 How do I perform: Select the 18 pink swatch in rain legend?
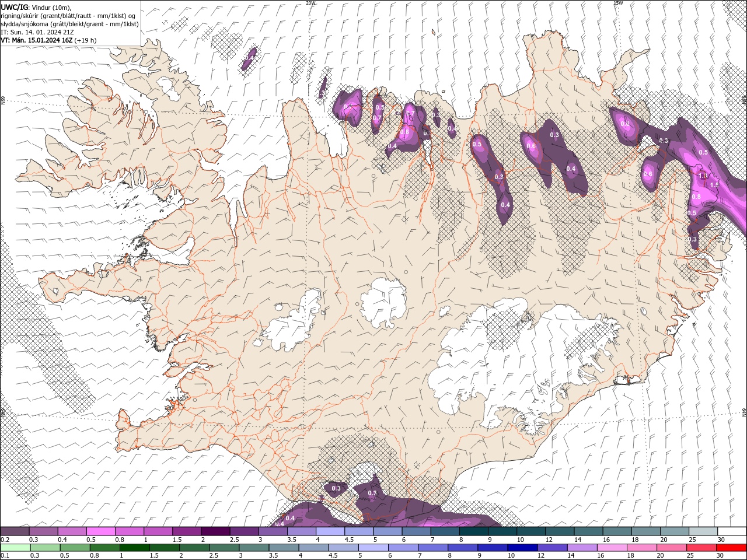coord(641,548)
